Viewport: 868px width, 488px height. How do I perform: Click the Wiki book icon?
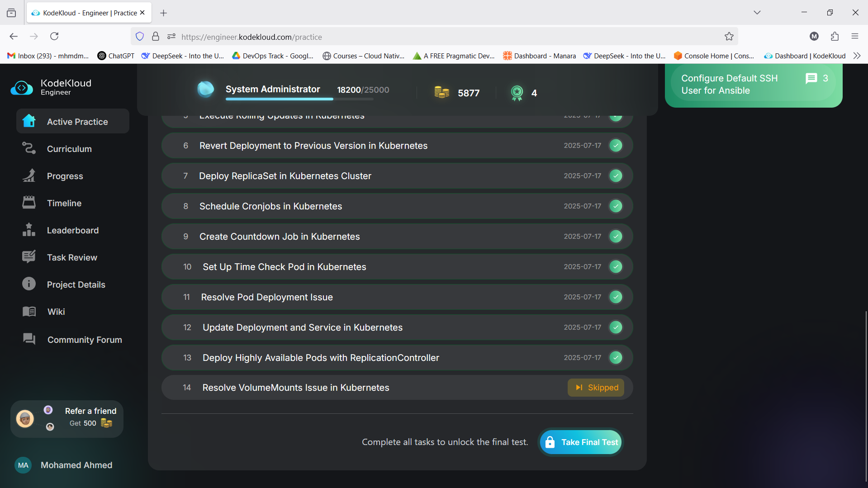(x=29, y=312)
